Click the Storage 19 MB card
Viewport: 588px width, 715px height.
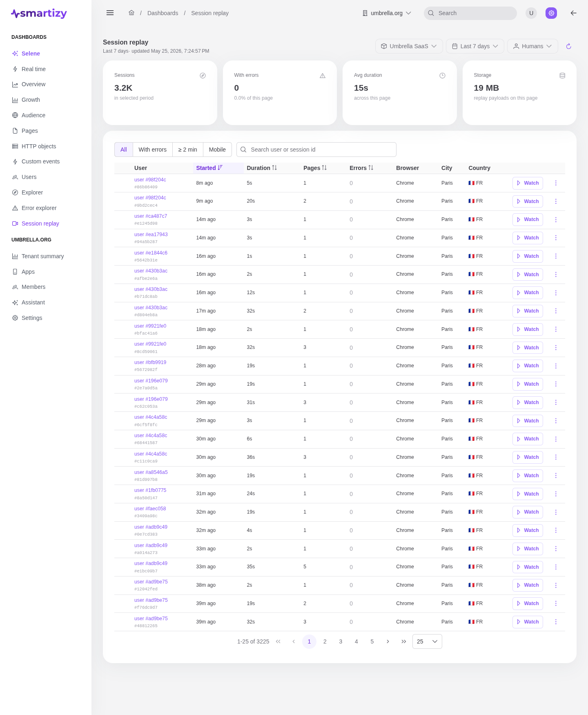pos(519,93)
